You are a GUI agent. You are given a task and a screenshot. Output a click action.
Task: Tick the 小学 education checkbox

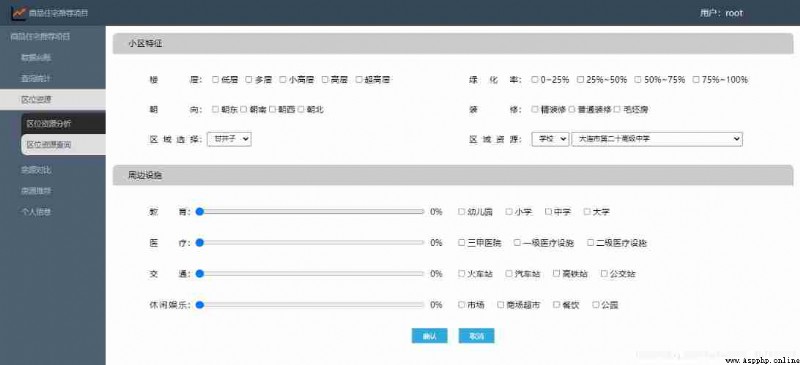click(x=509, y=211)
